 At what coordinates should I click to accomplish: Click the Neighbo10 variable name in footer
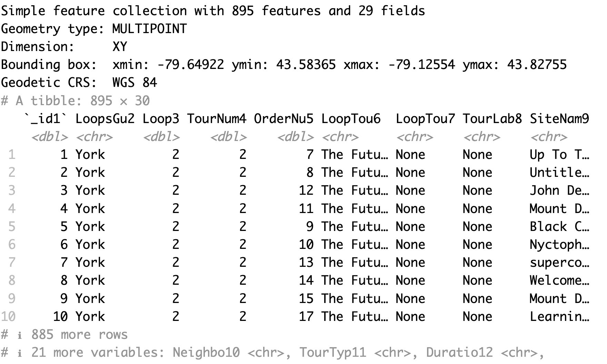click(x=206, y=353)
